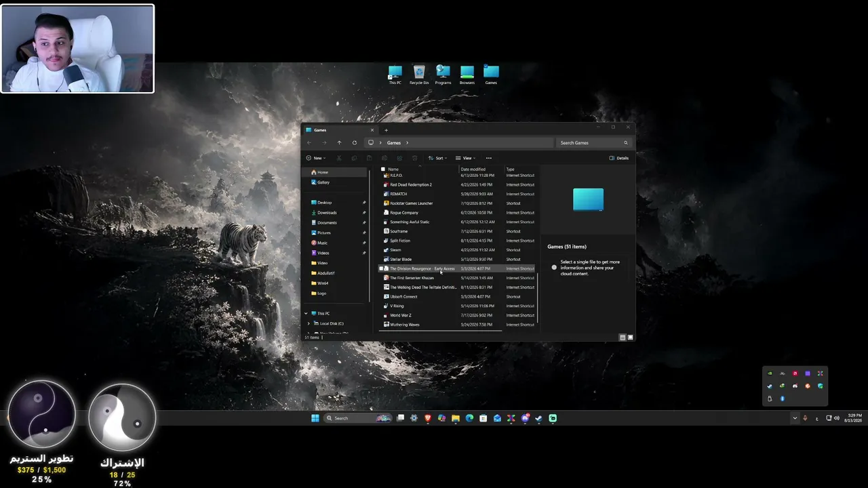Switch to large icons view layout
The width and height of the screenshot is (868, 488).
point(631,337)
